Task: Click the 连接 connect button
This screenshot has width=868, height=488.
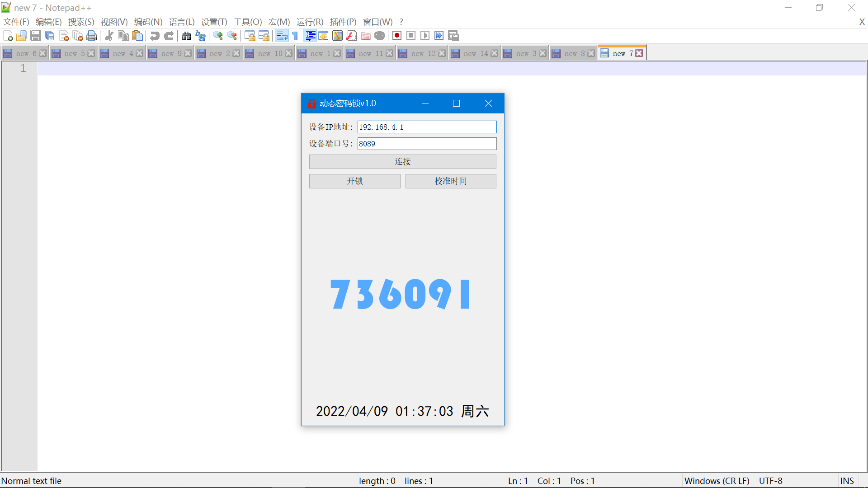Action: click(402, 162)
